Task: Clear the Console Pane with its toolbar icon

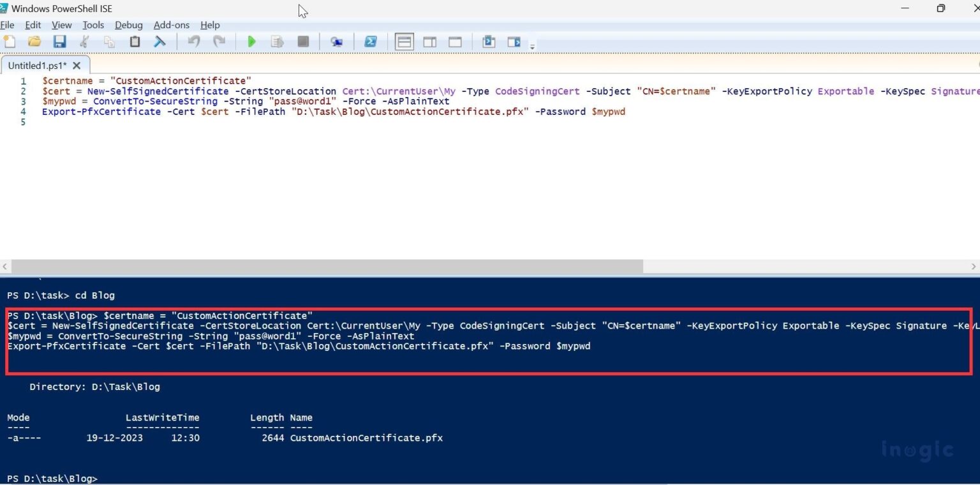Action: tap(160, 41)
